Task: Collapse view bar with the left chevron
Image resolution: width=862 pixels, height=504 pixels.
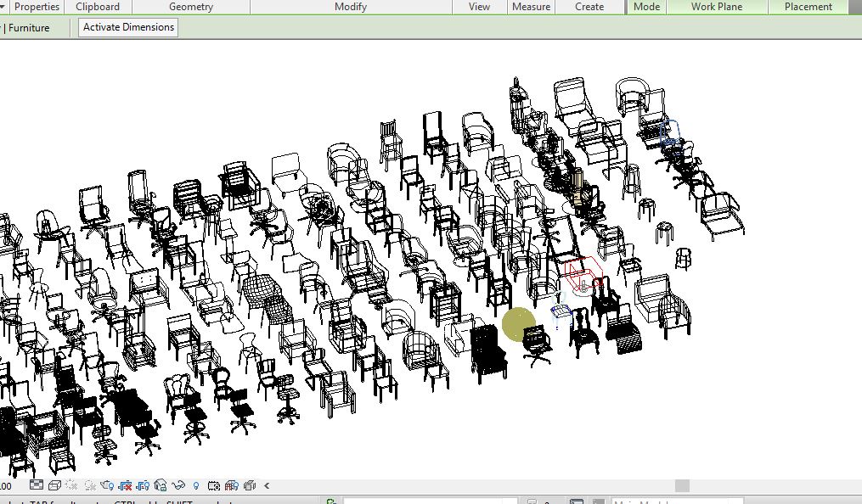Action: pos(268,485)
